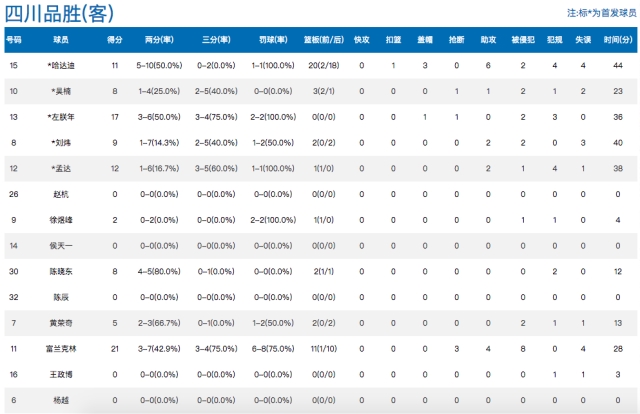Click the 快攻 column header
The width and height of the screenshot is (640, 414).
[362, 40]
